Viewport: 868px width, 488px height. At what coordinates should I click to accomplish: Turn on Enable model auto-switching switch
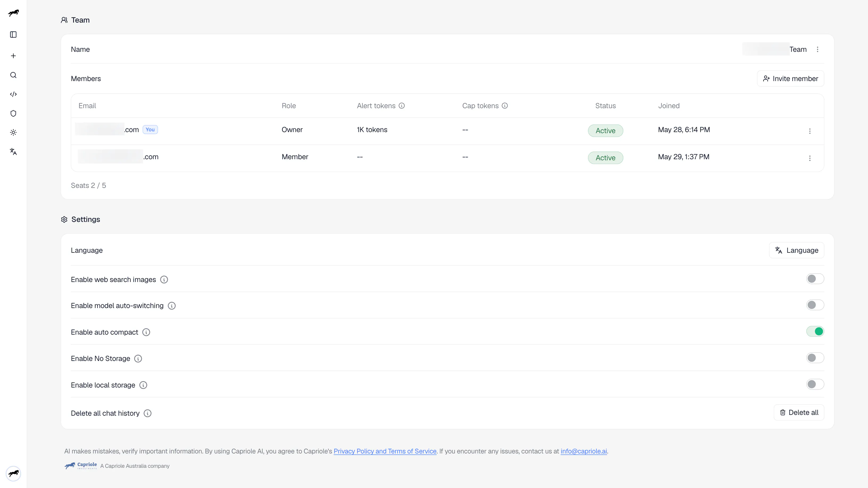pyautogui.click(x=815, y=305)
